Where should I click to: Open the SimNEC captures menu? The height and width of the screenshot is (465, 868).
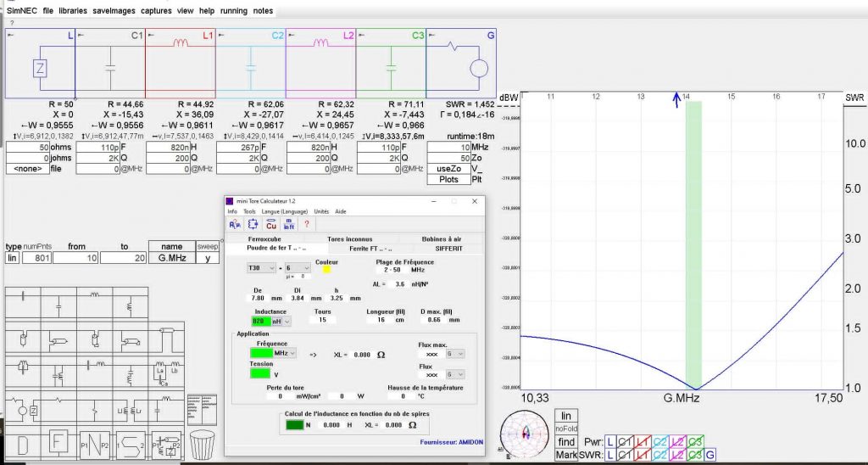[156, 10]
